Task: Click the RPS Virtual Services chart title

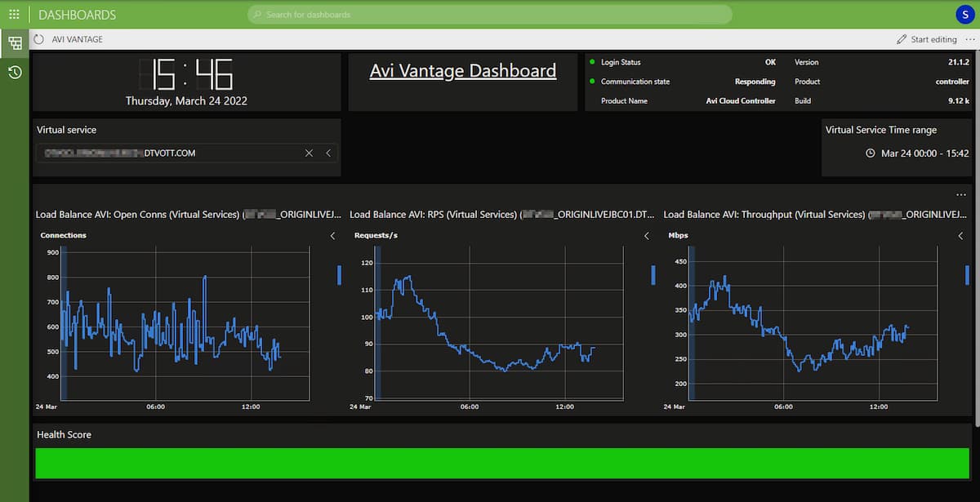Action: pos(501,215)
